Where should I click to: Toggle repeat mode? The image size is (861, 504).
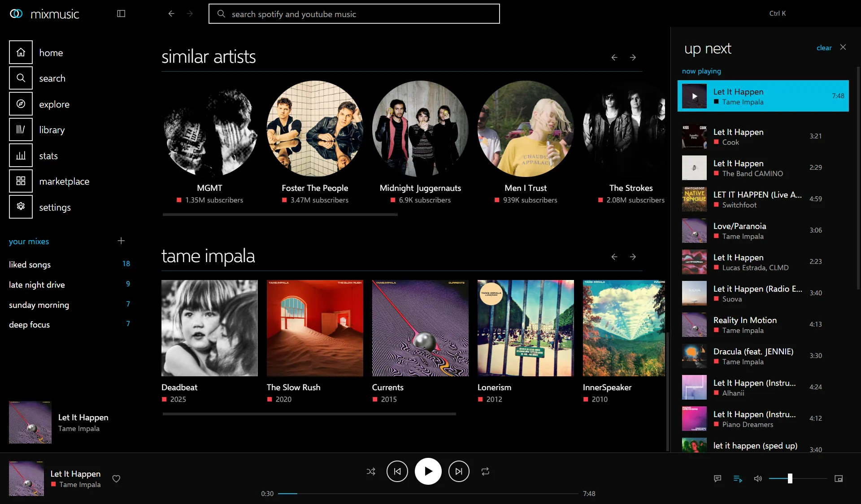tap(485, 471)
